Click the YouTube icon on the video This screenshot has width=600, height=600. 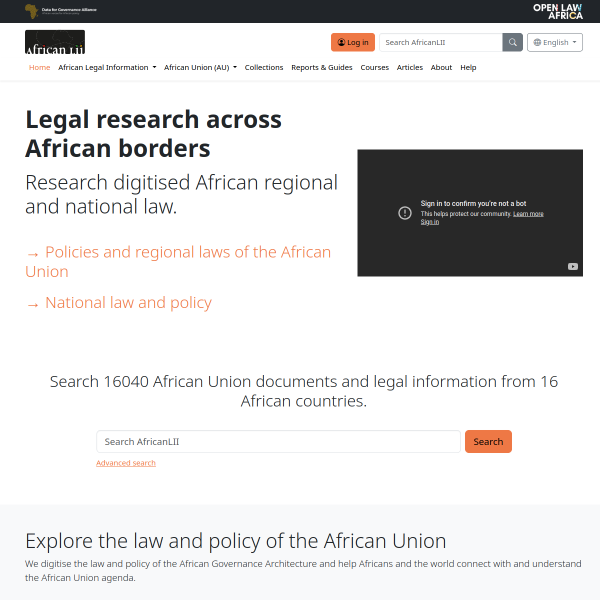tap(572, 266)
